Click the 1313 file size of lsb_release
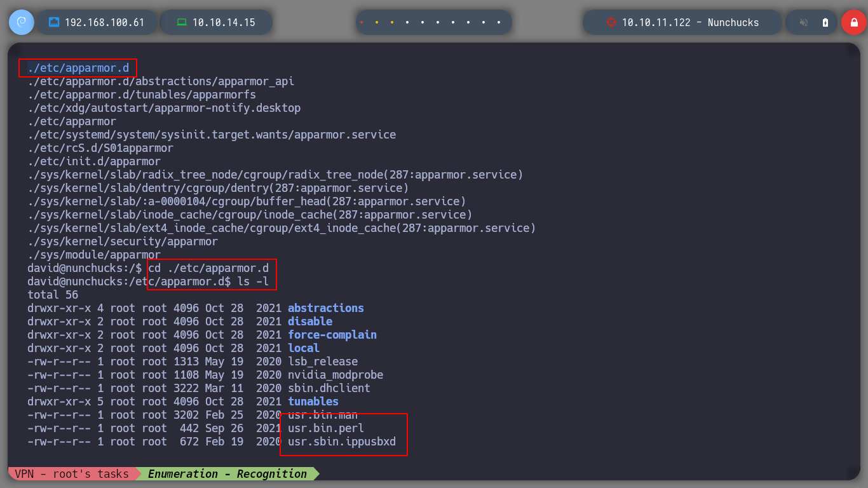Viewport: 868px width, 488px height. pos(186,362)
